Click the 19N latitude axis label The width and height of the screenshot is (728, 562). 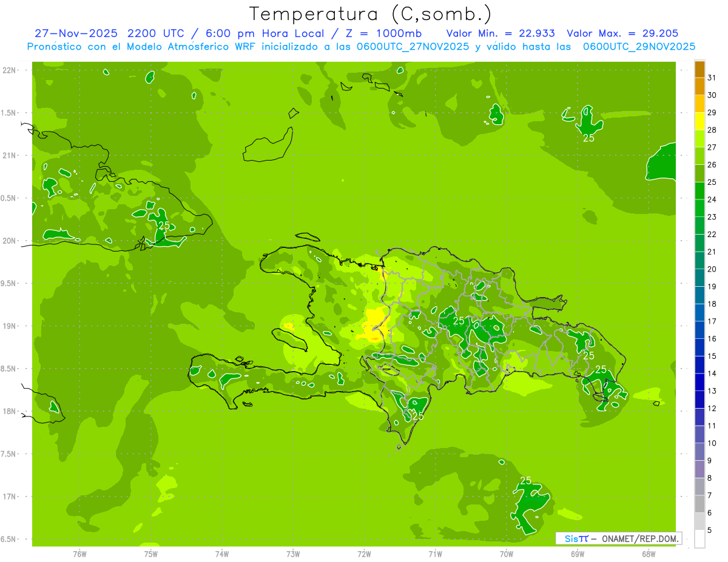pyautogui.click(x=10, y=326)
